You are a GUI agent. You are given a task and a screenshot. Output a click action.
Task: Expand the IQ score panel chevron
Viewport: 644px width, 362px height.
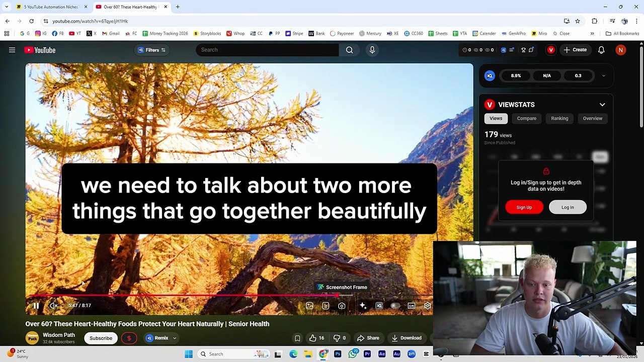coord(604,76)
